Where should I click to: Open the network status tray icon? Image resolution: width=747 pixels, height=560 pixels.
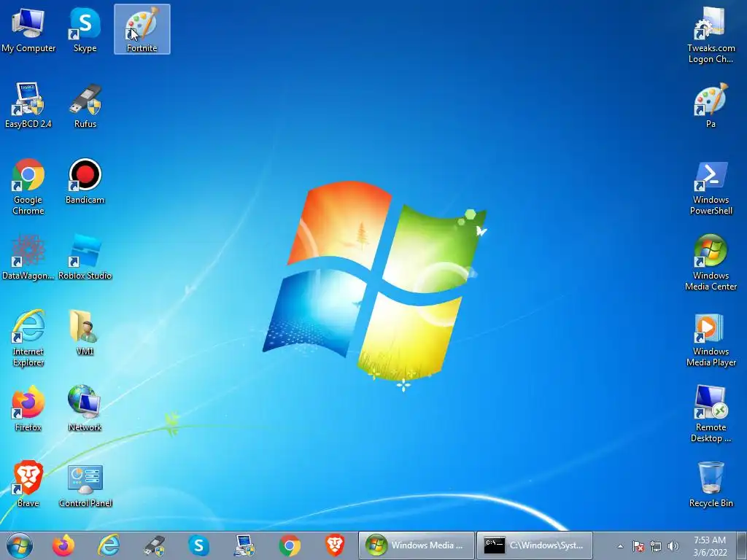656,546
